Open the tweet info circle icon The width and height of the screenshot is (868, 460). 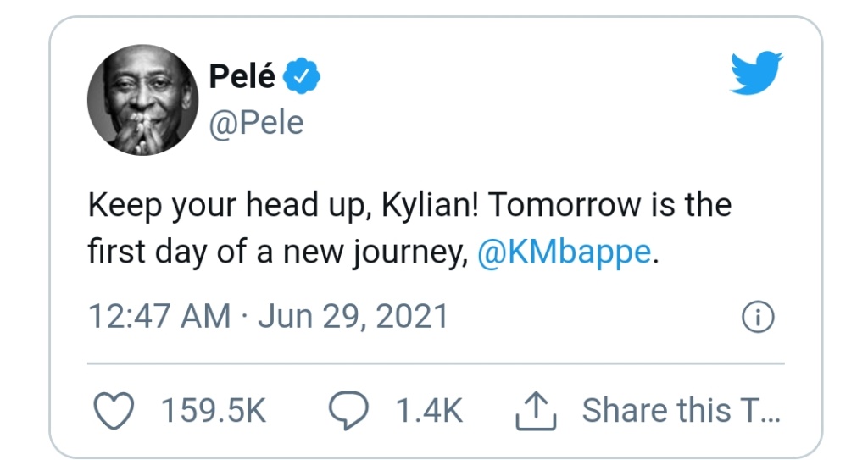pyautogui.click(x=759, y=317)
